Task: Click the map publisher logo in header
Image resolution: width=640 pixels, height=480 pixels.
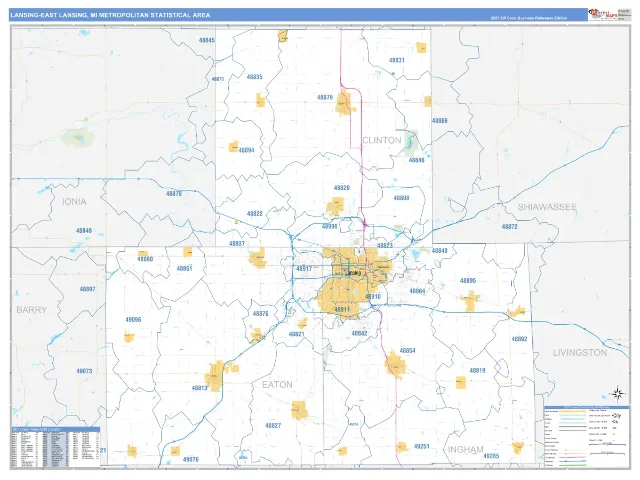Action: 602,14
